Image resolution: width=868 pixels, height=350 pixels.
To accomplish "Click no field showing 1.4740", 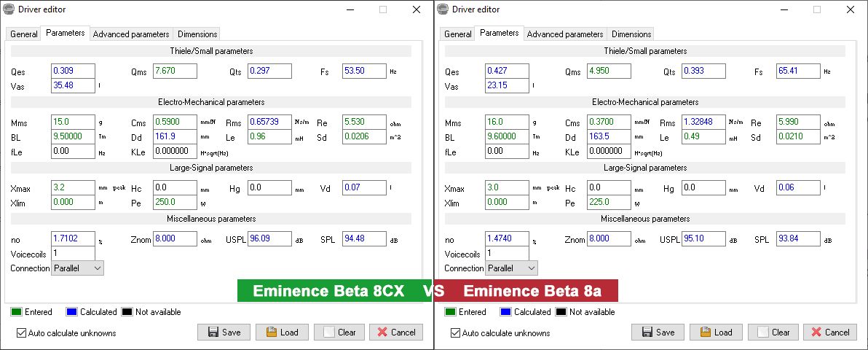I will tap(507, 238).
